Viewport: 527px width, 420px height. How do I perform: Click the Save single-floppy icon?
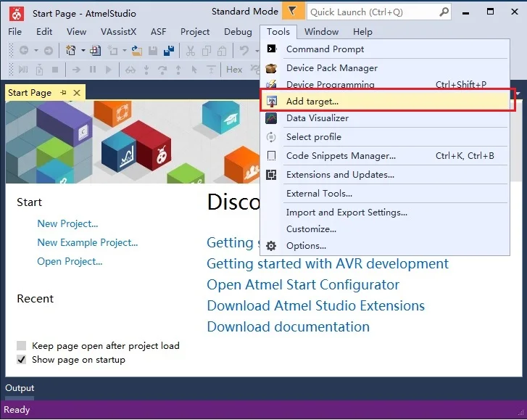pyautogui.click(x=153, y=51)
